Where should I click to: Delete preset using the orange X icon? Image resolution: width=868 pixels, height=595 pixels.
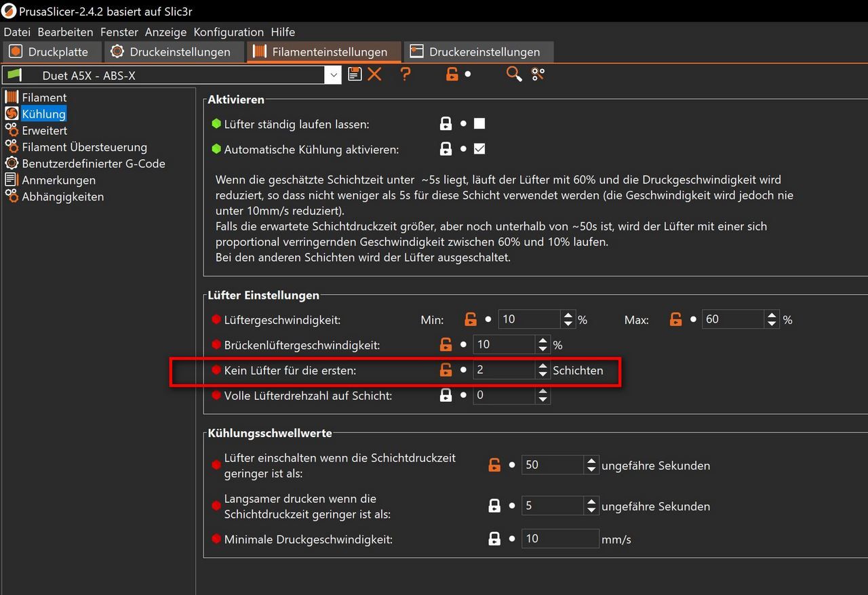[374, 75]
